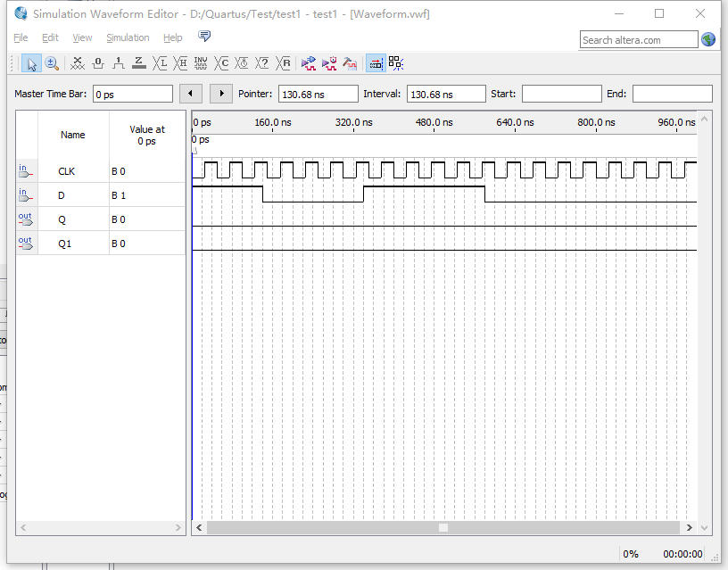Minimize the Simulation Waveform Editor window
Image resolution: width=728 pixels, height=570 pixels.
[x=619, y=13]
